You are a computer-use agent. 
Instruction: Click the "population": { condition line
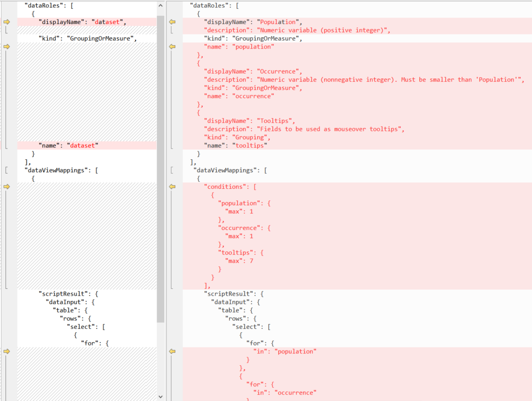pyautogui.click(x=244, y=203)
